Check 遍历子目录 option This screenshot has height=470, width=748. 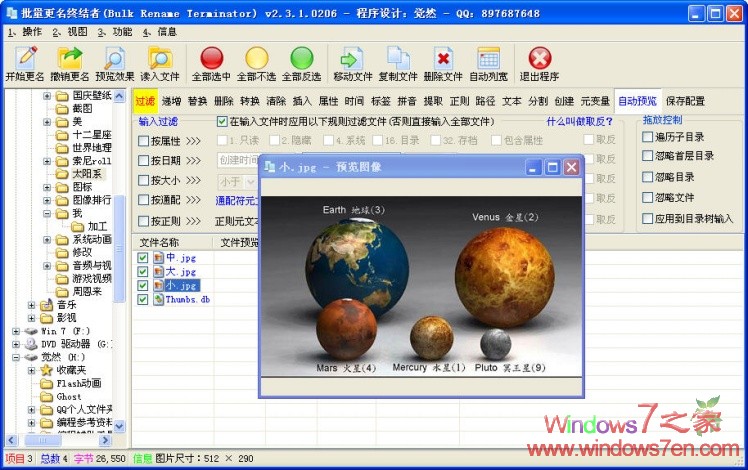pyautogui.click(x=647, y=137)
